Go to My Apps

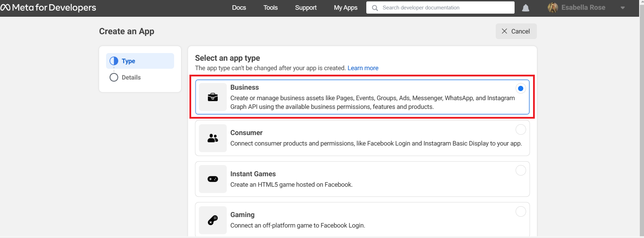click(x=345, y=8)
